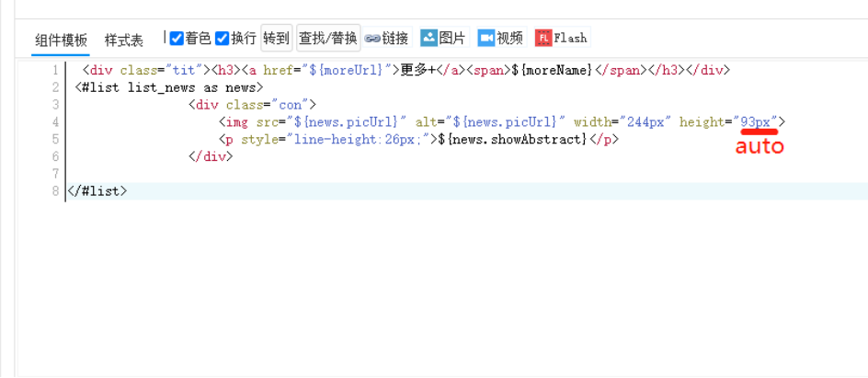Click the red "auto" annotation text

point(759,147)
